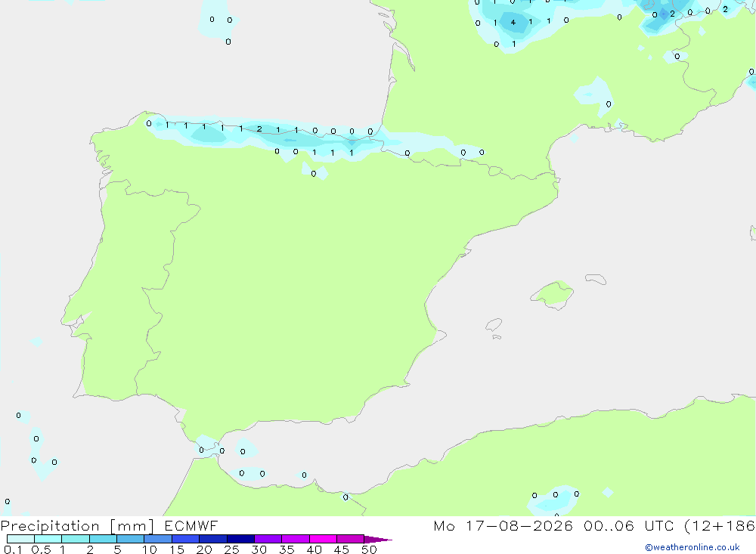This screenshot has height=554, width=756.
Task: Click the 30–35 mm purple swatch
Action: coord(268,539)
